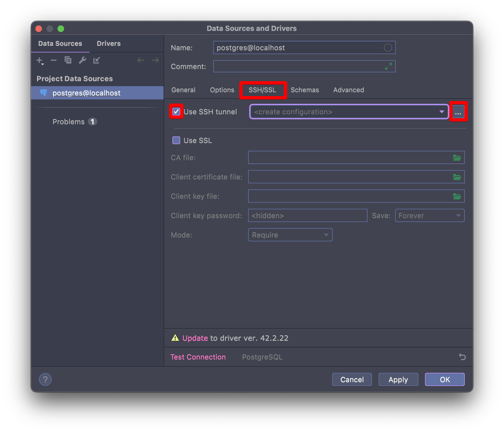Click the CA file input field
The width and height of the screenshot is (504, 433).
click(356, 157)
